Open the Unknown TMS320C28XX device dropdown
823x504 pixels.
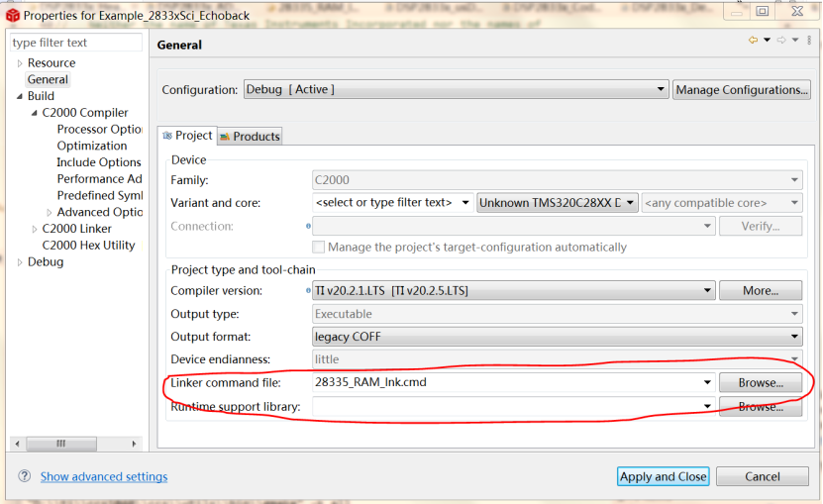[558, 203]
